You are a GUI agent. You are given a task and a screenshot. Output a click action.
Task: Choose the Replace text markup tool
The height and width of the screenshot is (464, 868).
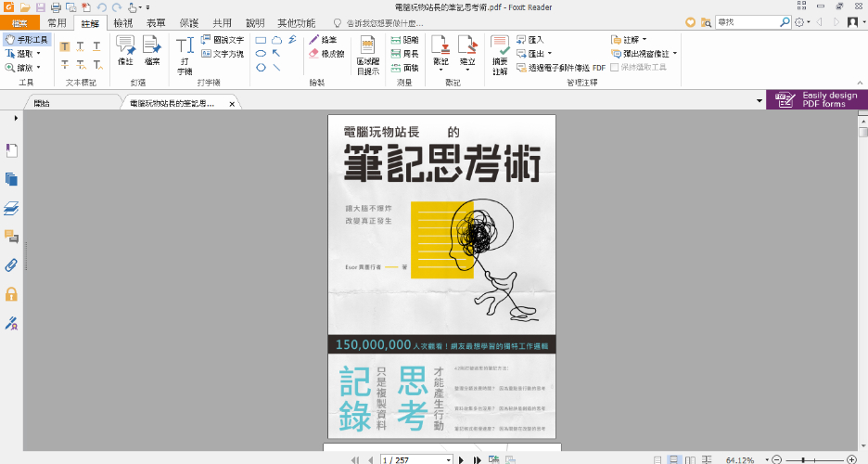[81, 64]
